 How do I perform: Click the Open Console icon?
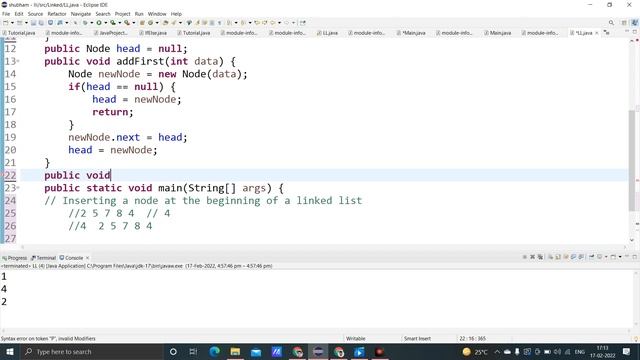(x=613, y=257)
